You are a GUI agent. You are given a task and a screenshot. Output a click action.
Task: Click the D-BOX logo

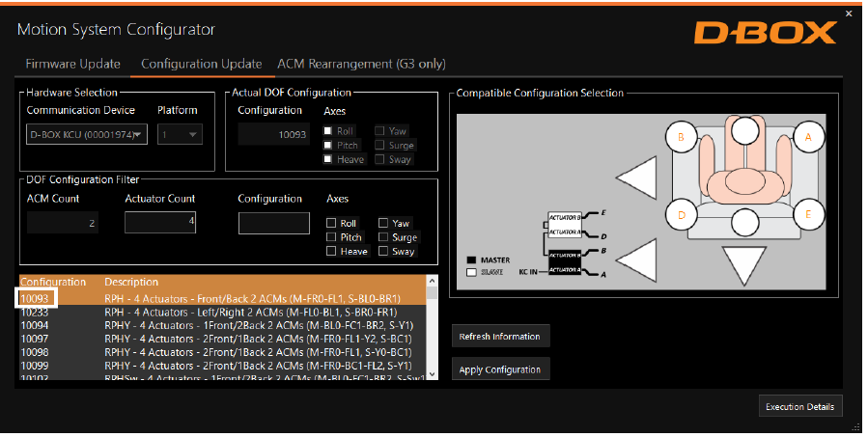[x=764, y=33]
